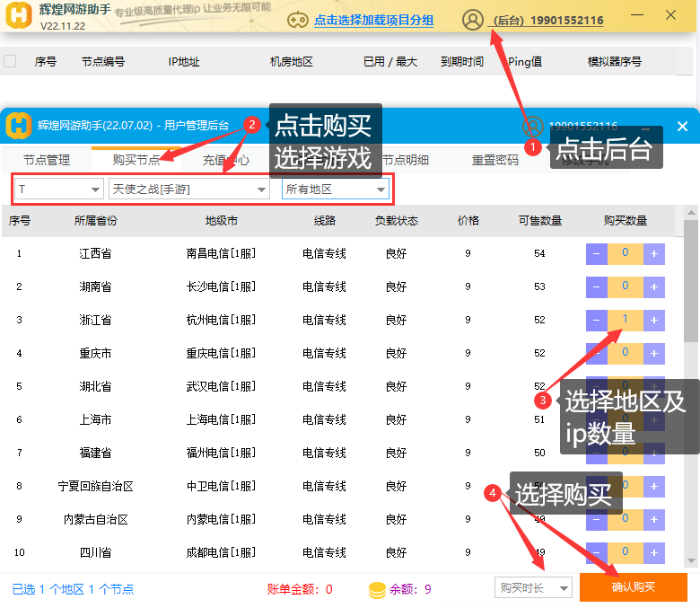Click the scrollbar up arrow of the node table
Screen dimensions: 700x608
click(x=691, y=213)
